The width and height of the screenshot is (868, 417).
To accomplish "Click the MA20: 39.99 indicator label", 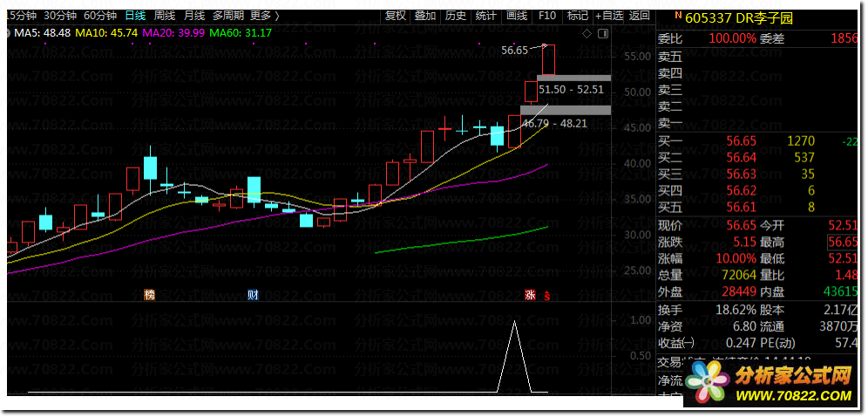I will point(173,32).
